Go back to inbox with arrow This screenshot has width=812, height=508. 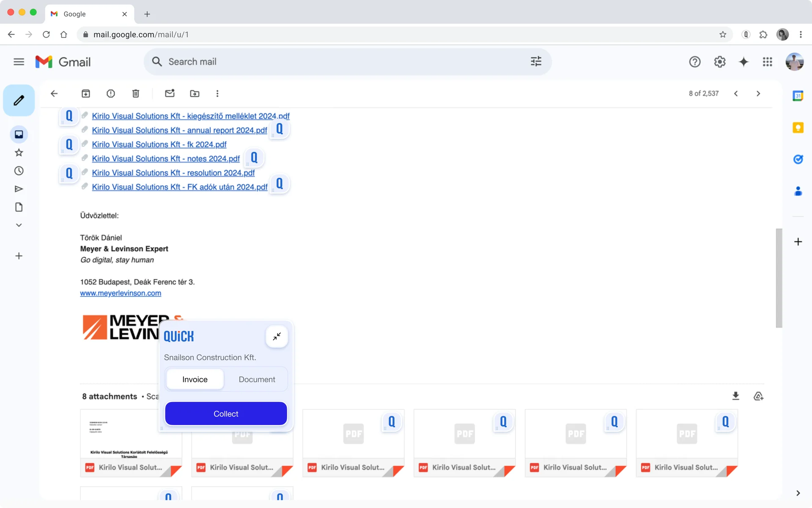54,94
